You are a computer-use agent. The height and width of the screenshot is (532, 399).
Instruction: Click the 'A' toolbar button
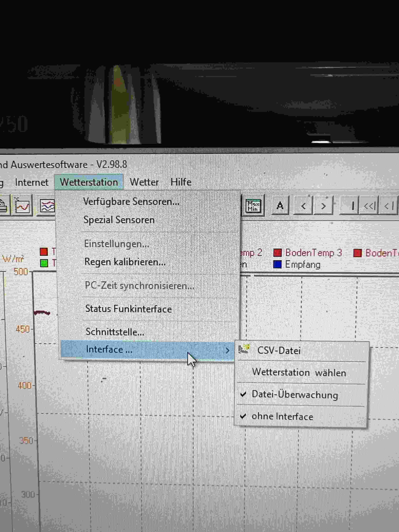coord(280,206)
